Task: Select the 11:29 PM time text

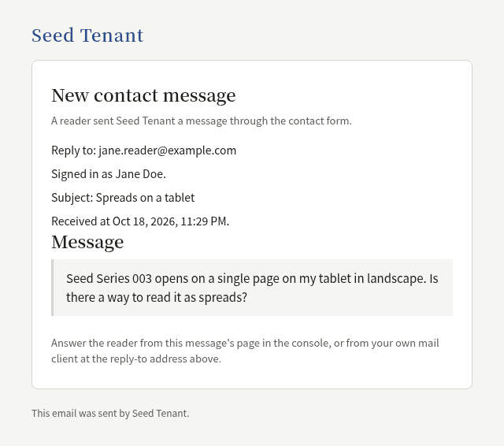Action: point(204,221)
